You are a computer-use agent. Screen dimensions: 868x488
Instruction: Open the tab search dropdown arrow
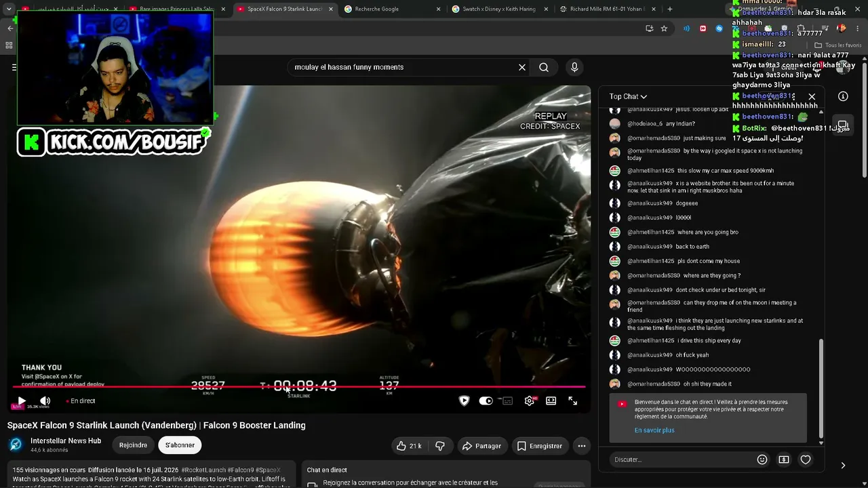click(9, 9)
